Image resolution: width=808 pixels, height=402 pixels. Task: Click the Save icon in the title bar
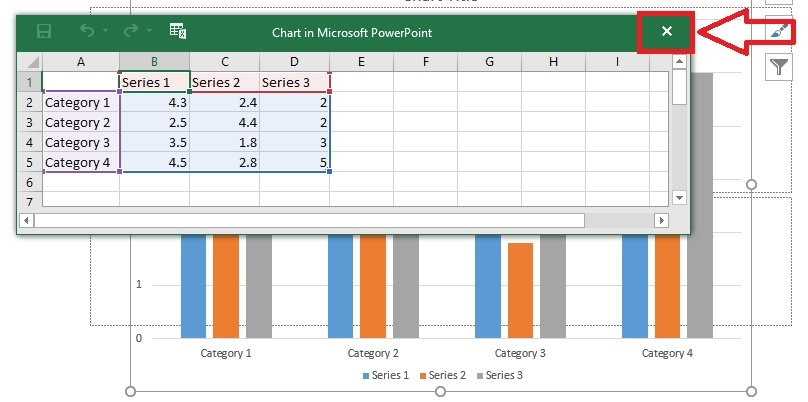pos(44,32)
